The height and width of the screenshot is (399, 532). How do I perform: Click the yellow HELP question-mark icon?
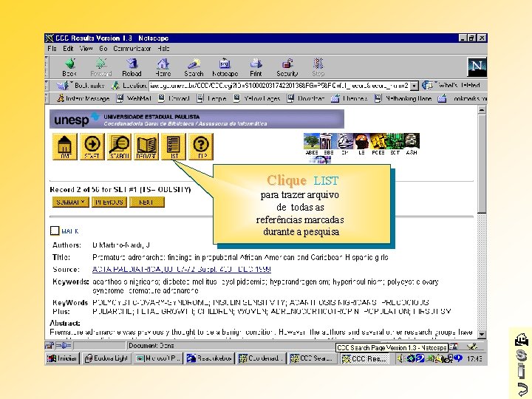tap(201, 146)
